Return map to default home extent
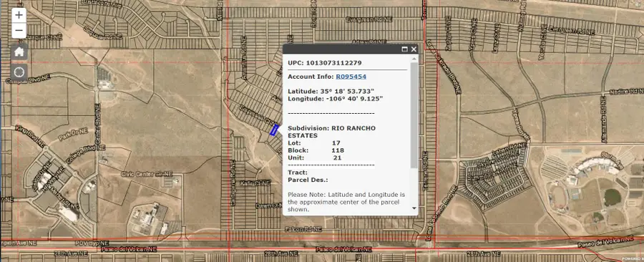644x262 pixels. (19, 52)
